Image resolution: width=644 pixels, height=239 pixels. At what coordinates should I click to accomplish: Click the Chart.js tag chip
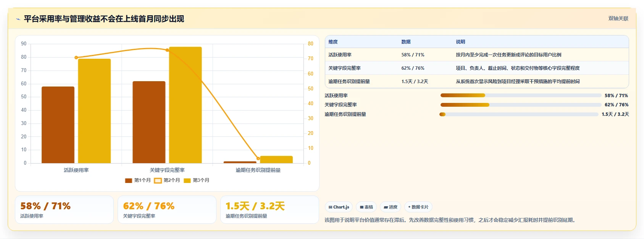(x=339, y=207)
